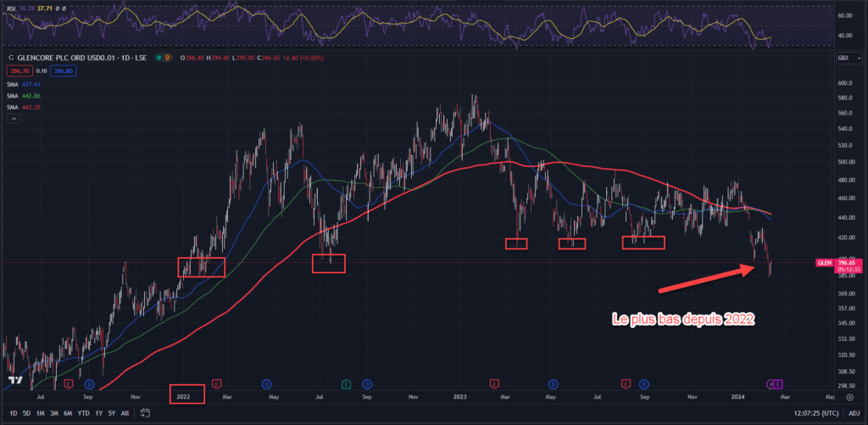The image size is (868, 425).
Task: Click the GLENCORE PLC ORD USD0.01 symbol title
Action: point(68,58)
